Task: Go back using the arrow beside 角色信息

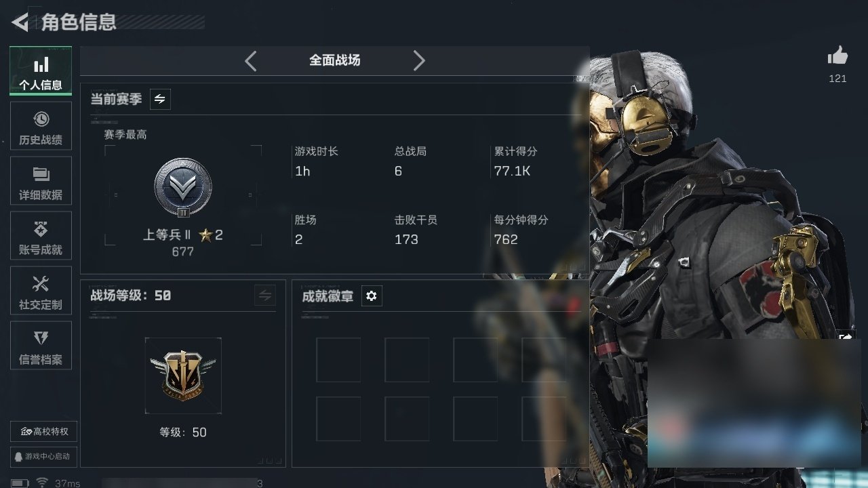Action: pos(20,22)
